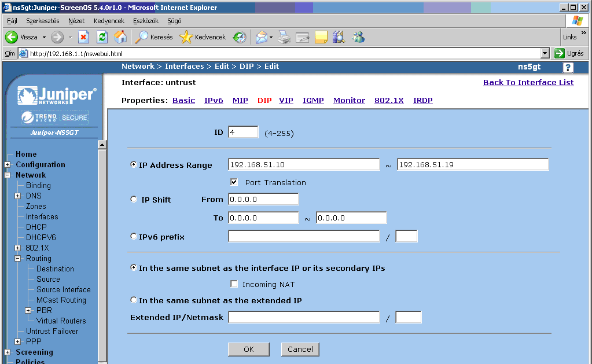592x364 pixels.
Task: Open the Search (Keresés) toolbar icon
Action: [x=142, y=37]
